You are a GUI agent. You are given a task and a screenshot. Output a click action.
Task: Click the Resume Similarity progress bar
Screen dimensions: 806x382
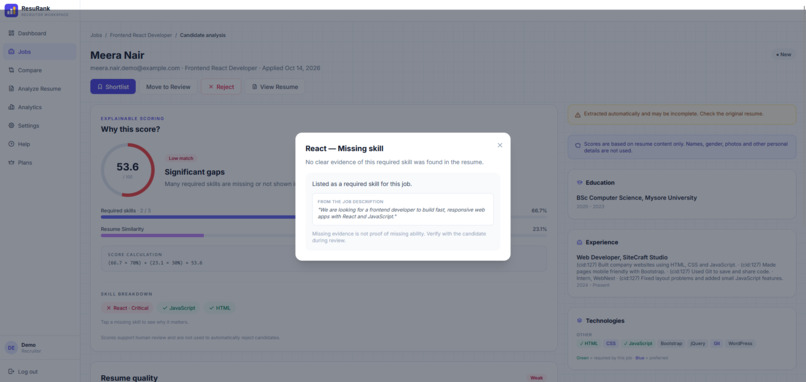pos(324,235)
